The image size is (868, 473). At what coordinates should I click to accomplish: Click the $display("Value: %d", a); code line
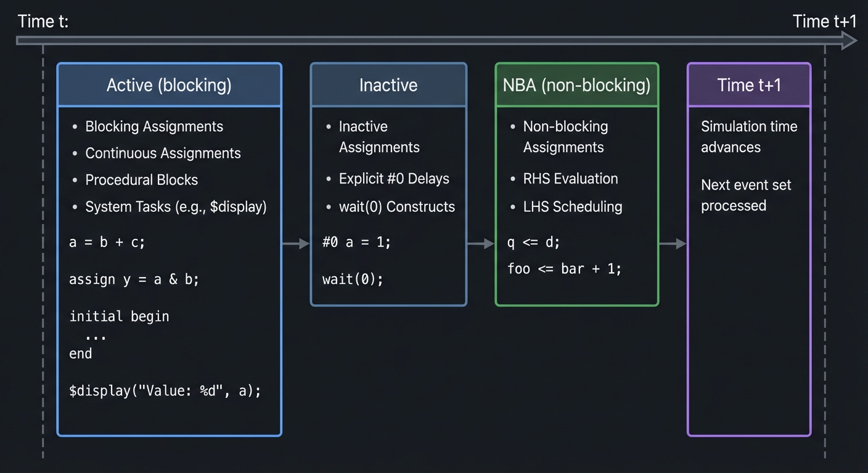tap(166, 390)
